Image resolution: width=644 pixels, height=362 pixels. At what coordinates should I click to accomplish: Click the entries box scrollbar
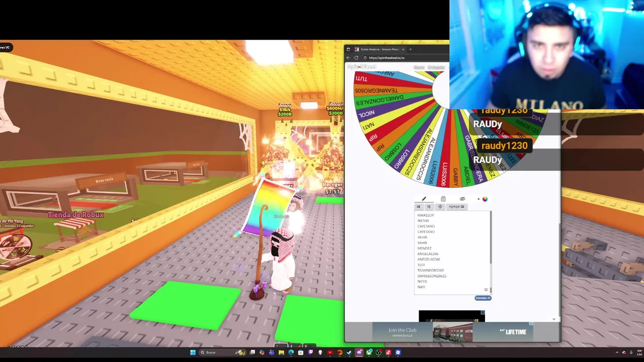[491, 236]
